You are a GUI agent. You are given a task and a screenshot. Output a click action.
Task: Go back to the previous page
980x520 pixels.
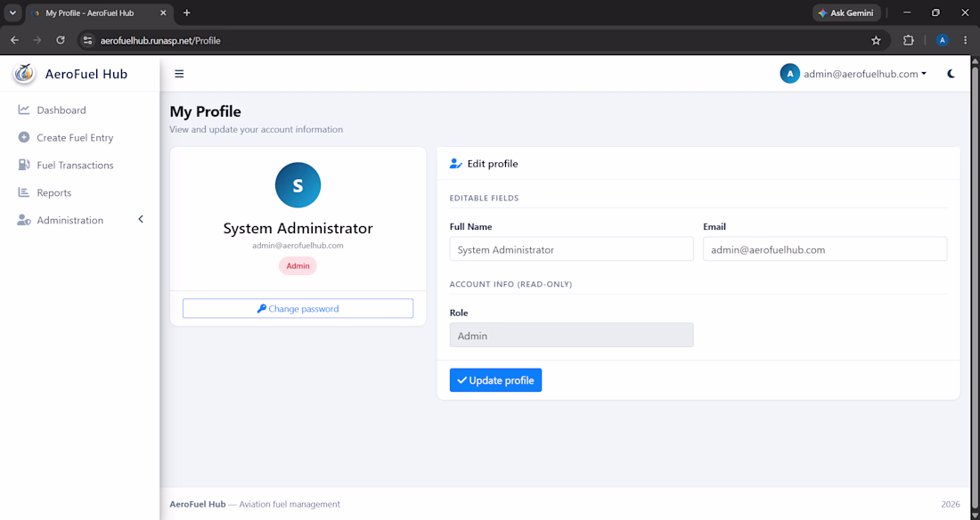click(15, 41)
